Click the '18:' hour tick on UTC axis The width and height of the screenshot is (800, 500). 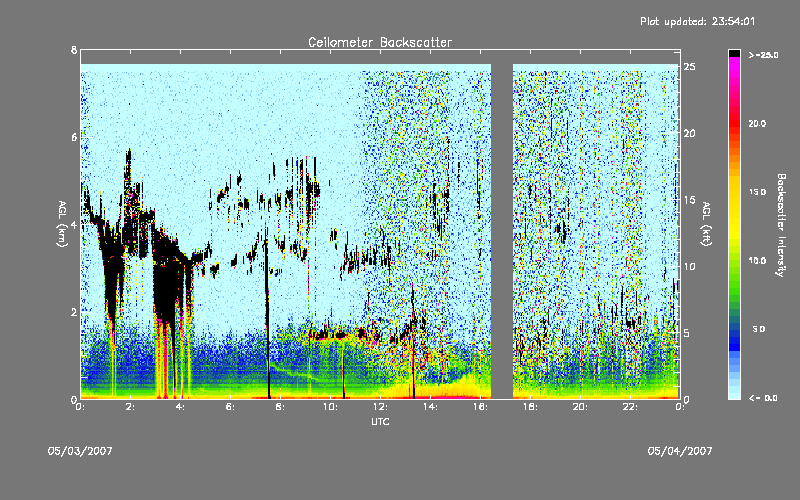(x=530, y=407)
